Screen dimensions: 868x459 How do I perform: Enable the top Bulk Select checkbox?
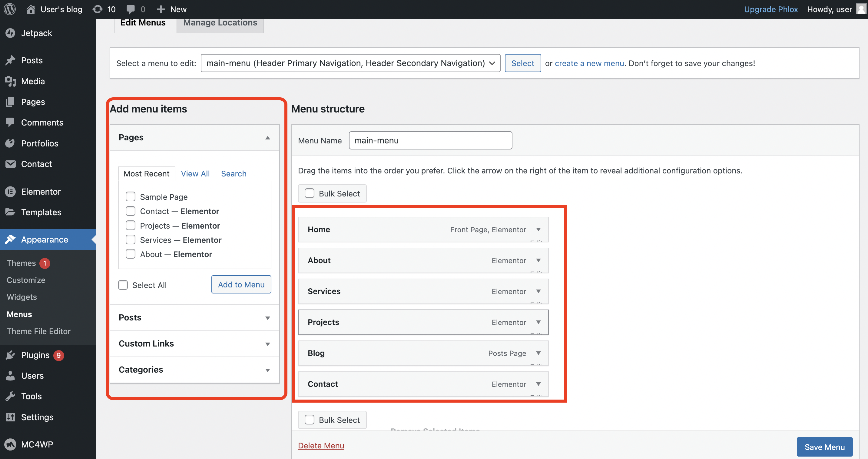(309, 193)
